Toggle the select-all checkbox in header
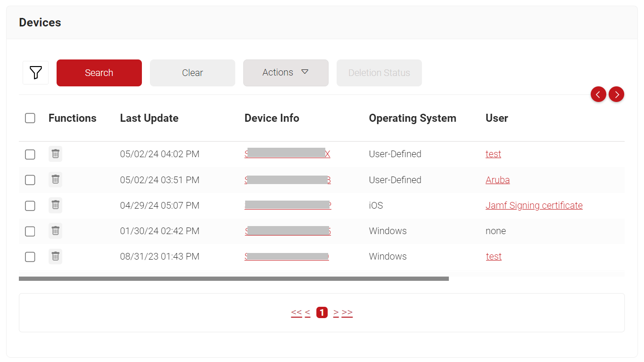 coord(30,118)
